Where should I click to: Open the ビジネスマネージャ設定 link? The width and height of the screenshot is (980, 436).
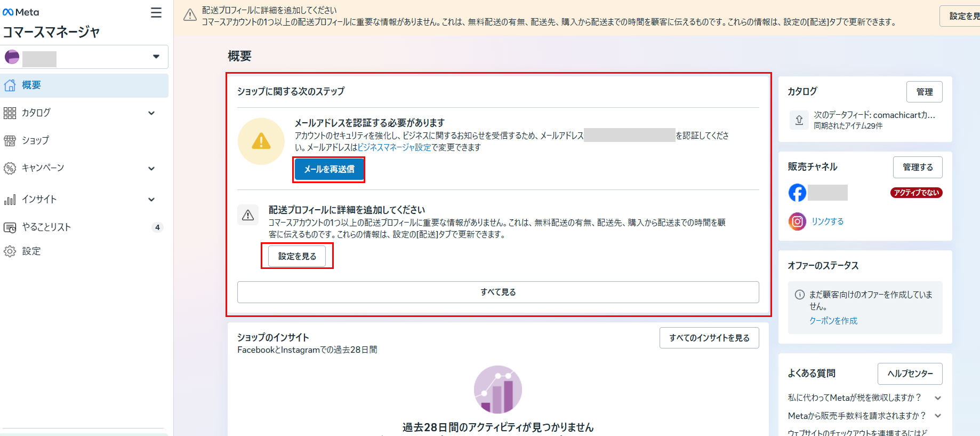pos(394,147)
